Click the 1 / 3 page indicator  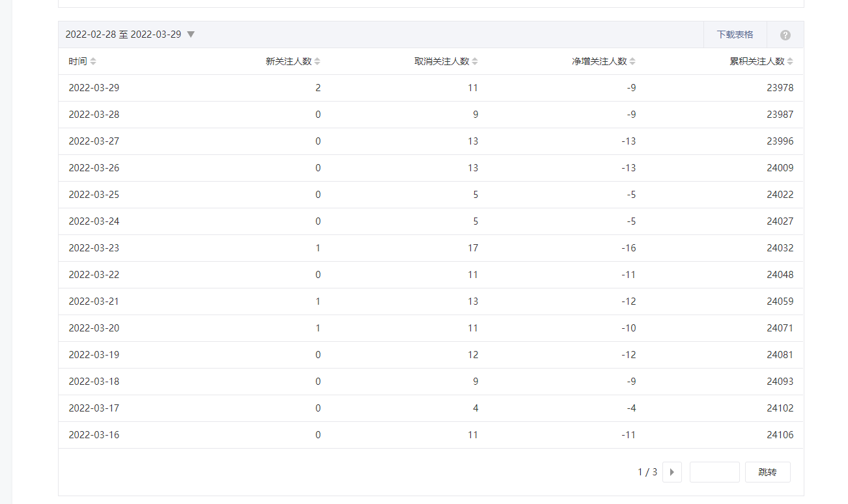pos(647,472)
